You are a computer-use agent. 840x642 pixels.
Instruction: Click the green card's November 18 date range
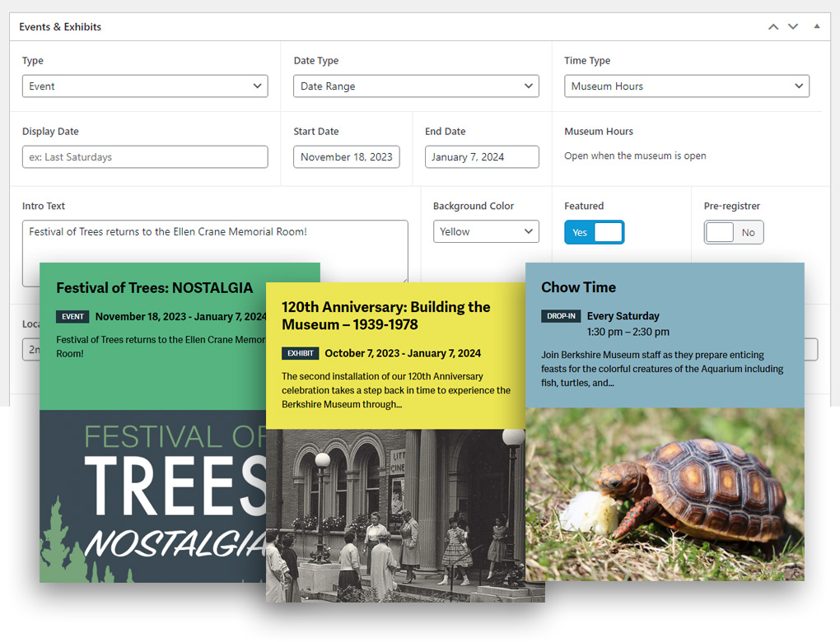(180, 316)
